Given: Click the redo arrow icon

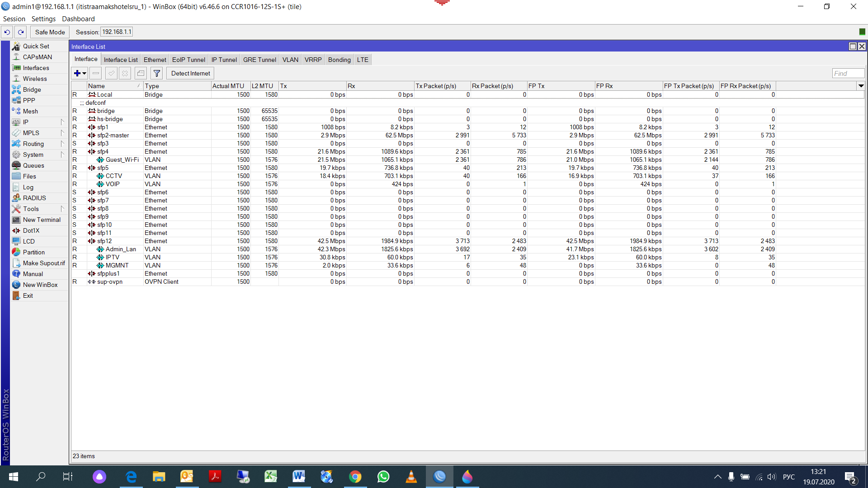Looking at the screenshot, I should point(21,32).
